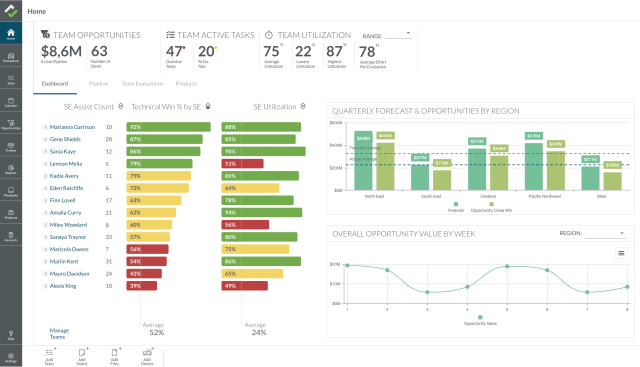Expand the Alexis King row
640x367 pixels.
45,286
